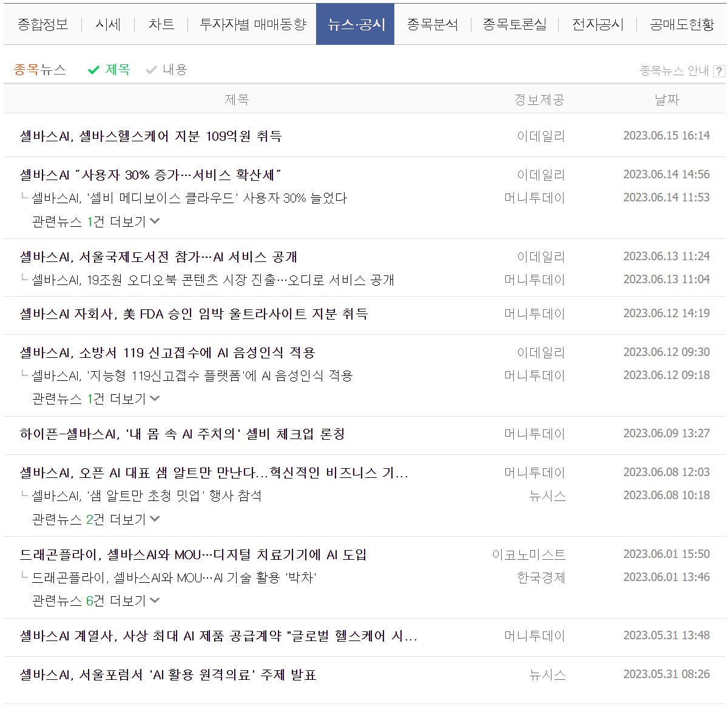The image size is (728, 709).
Task: Open article '지능형 119신고접수 플랫폼'에 AI 음성인식 적용
Action: point(192,375)
